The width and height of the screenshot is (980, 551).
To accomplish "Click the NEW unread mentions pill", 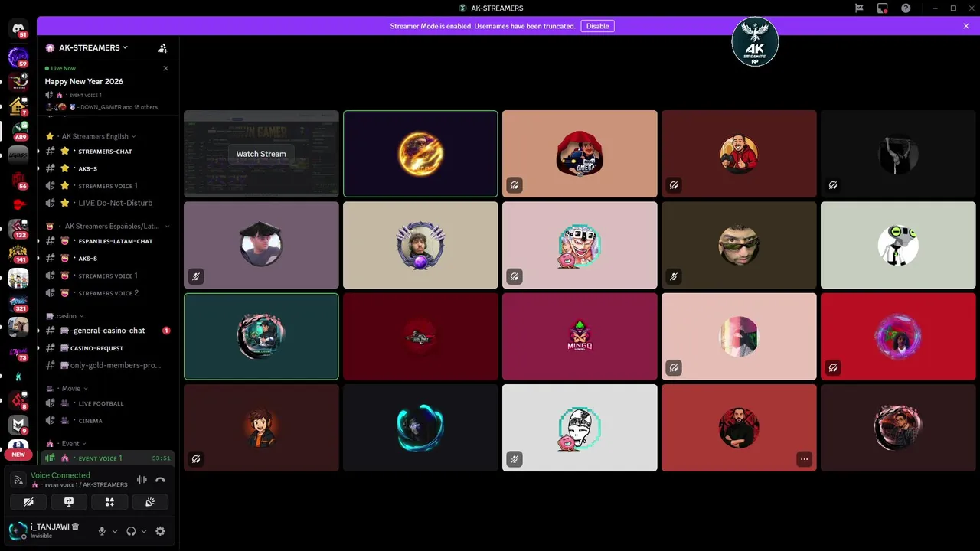I will [18, 455].
